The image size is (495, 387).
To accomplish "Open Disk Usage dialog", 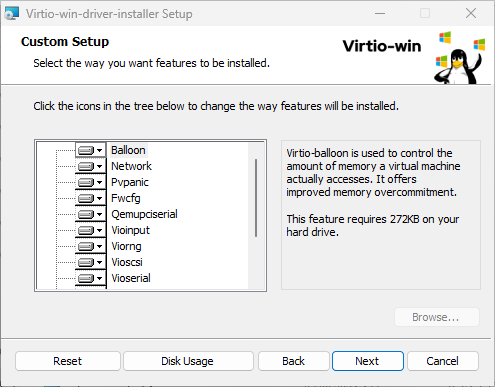I will point(188,361).
